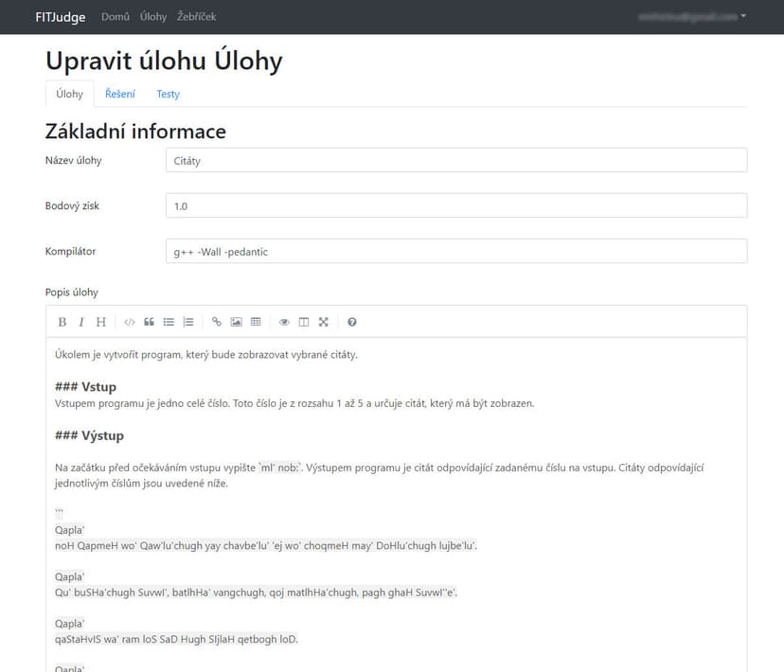
Task: Toggle preview mode with the eye icon
Action: coord(284,322)
